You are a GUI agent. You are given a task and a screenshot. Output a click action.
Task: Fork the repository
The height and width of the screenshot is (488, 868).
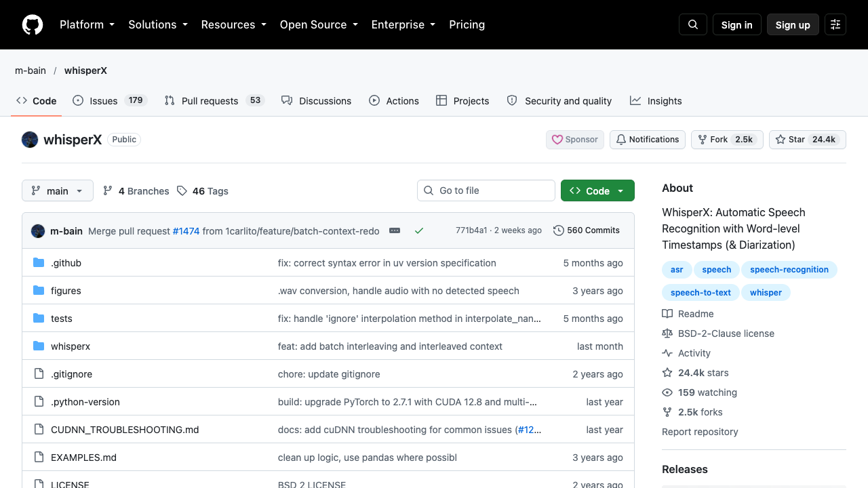click(727, 140)
